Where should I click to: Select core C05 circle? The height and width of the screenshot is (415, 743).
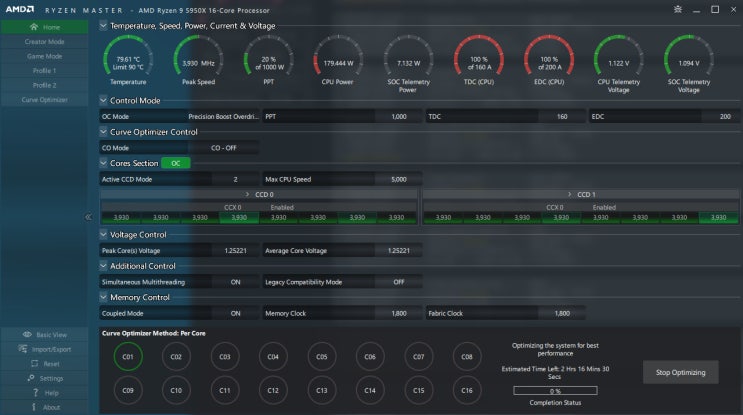click(322, 357)
